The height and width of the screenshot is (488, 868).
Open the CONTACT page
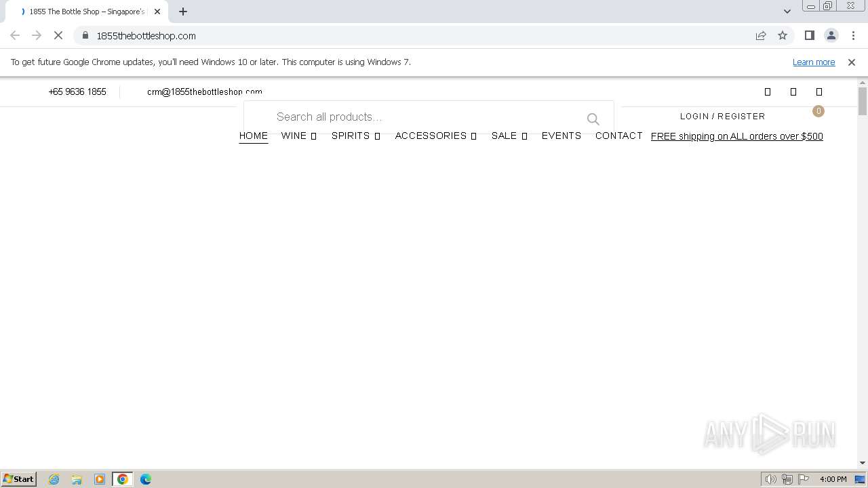[x=619, y=136]
